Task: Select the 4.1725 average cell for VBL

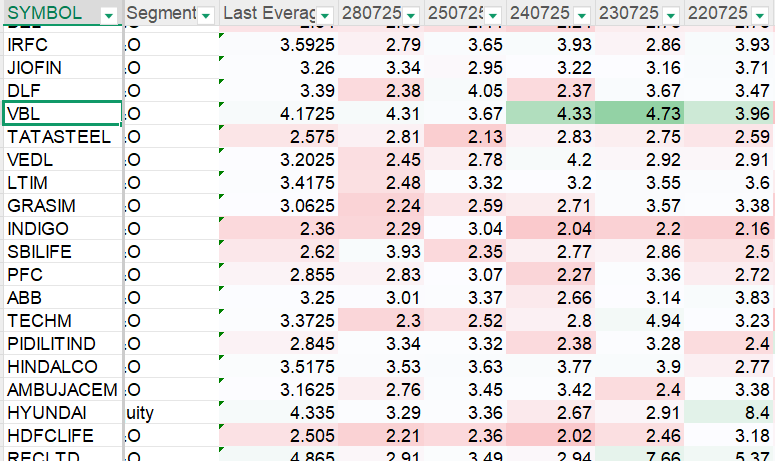Action: (279, 114)
